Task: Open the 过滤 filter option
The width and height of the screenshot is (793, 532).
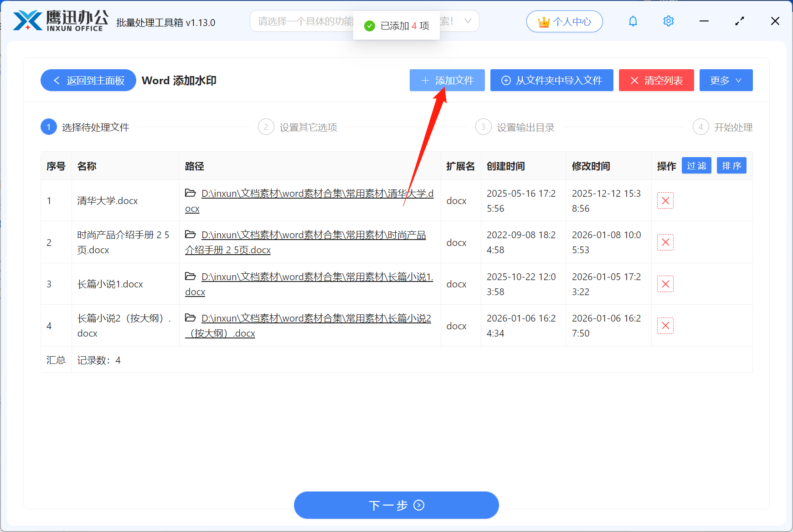Action: click(x=696, y=165)
